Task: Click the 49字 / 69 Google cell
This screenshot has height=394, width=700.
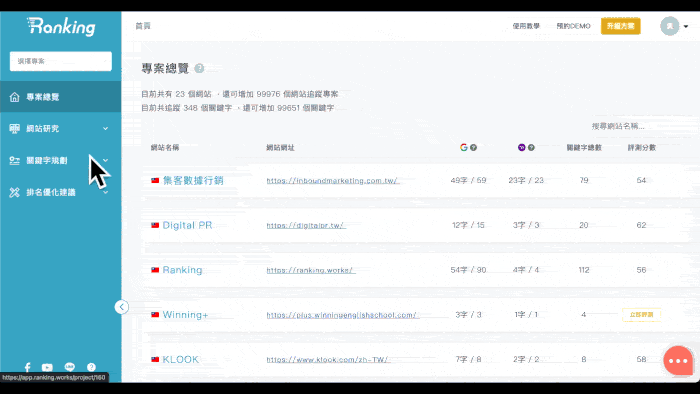Action: point(468,180)
